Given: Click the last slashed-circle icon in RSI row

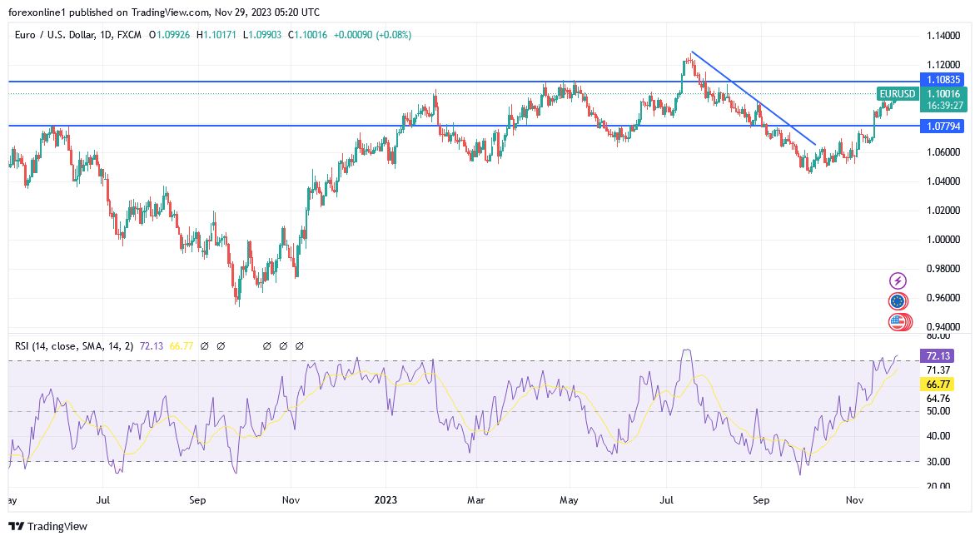Looking at the screenshot, I should (x=299, y=345).
